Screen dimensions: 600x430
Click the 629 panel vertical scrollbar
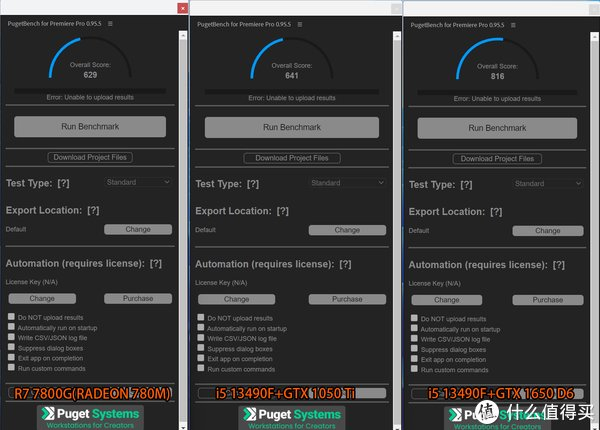pos(183,231)
